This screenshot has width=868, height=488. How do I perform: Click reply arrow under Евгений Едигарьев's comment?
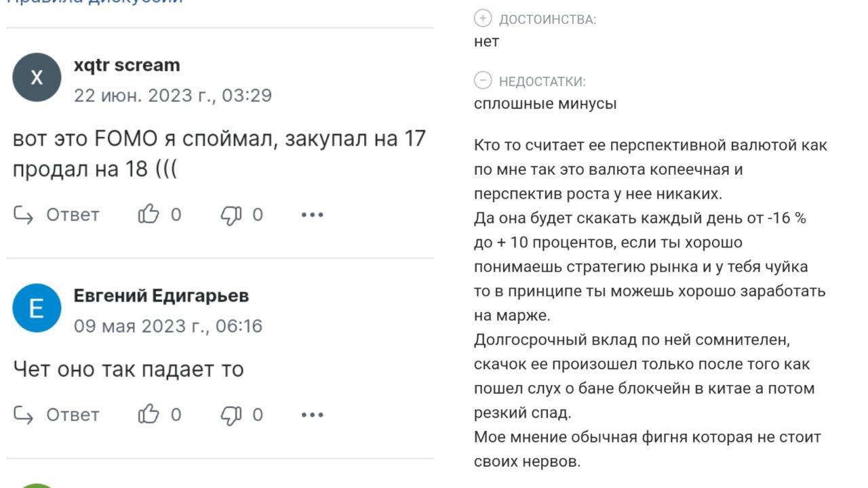point(24,414)
